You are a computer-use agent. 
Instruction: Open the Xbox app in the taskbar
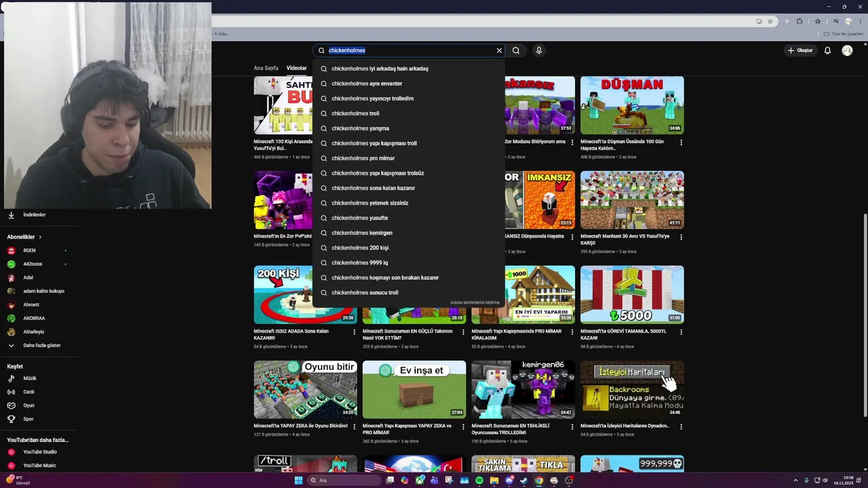pos(420,481)
